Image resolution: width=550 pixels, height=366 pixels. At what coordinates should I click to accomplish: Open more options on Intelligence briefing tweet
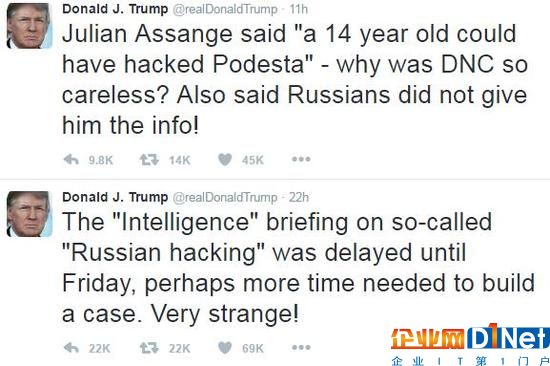pos(301,347)
